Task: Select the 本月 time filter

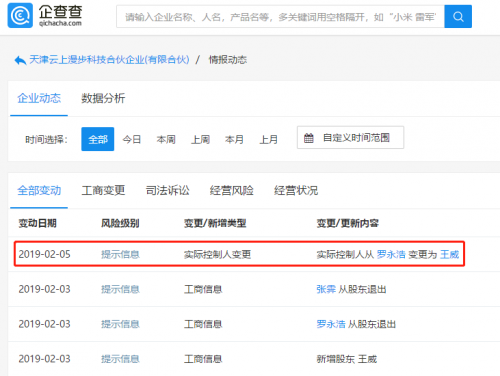Action: pos(234,139)
